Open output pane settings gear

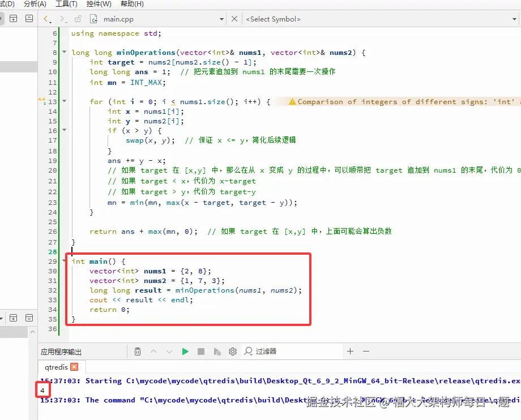pos(233,352)
